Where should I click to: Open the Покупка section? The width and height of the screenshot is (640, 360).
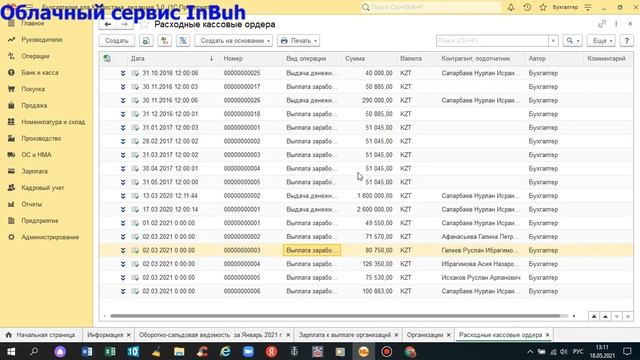(x=33, y=89)
